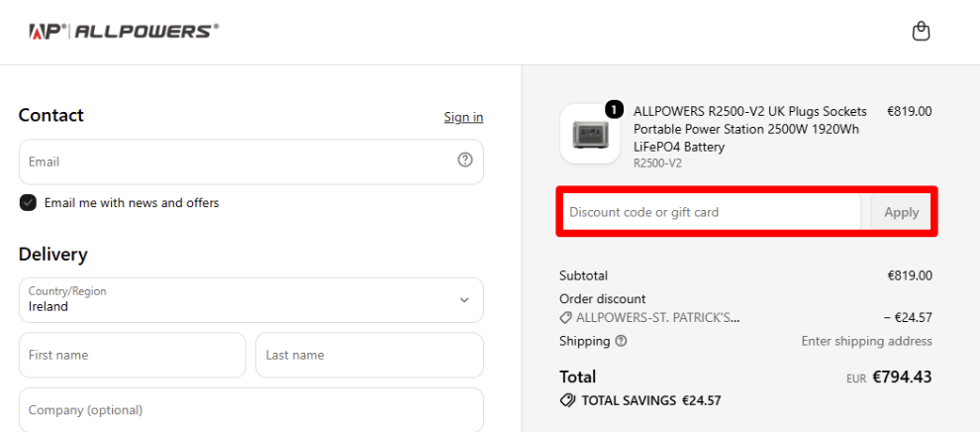Click the discount tag icon beside ALLPOWERS-ST. PATRICK'S
The height and width of the screenshot is (432, 980).
(x=565, y=318)
